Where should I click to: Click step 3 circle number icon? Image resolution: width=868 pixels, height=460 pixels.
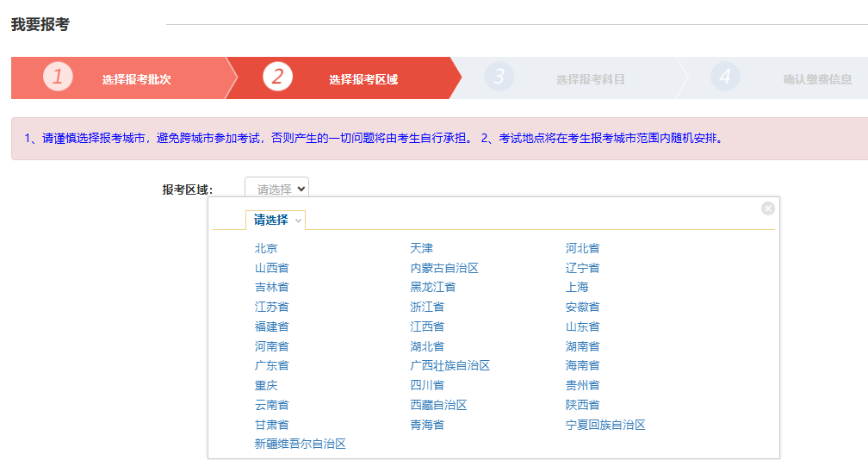[499, 77]
